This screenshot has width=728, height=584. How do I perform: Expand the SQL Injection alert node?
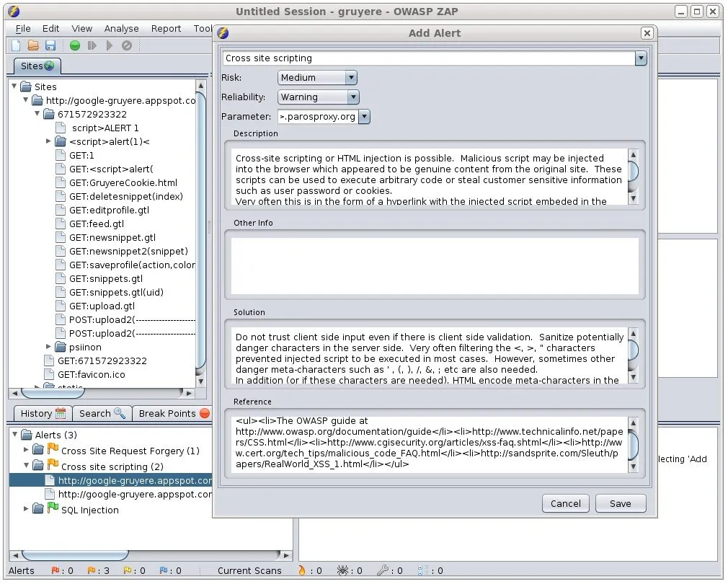click(26, 509)
